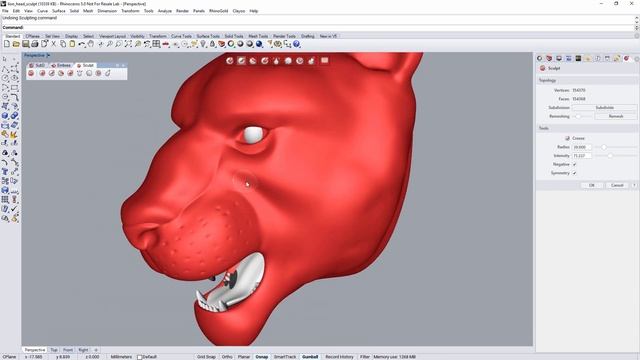
Task: Open the RhinoGold menu
Action: [218, 11]
